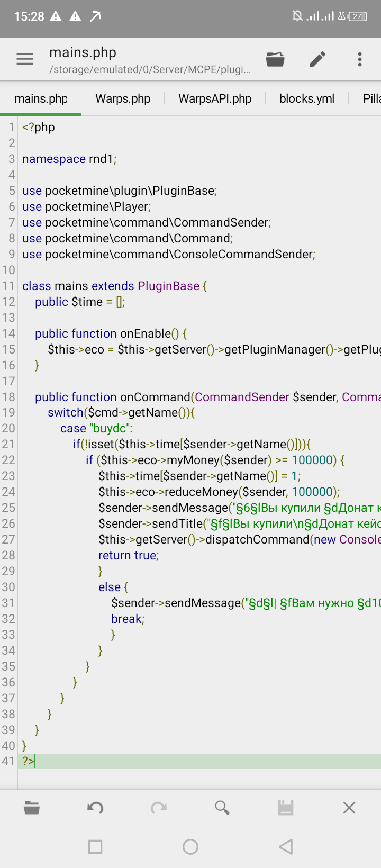The height and width of the screenshot is (868, 381).
Task: Select the mains.php tab
Action: point(41,99)
